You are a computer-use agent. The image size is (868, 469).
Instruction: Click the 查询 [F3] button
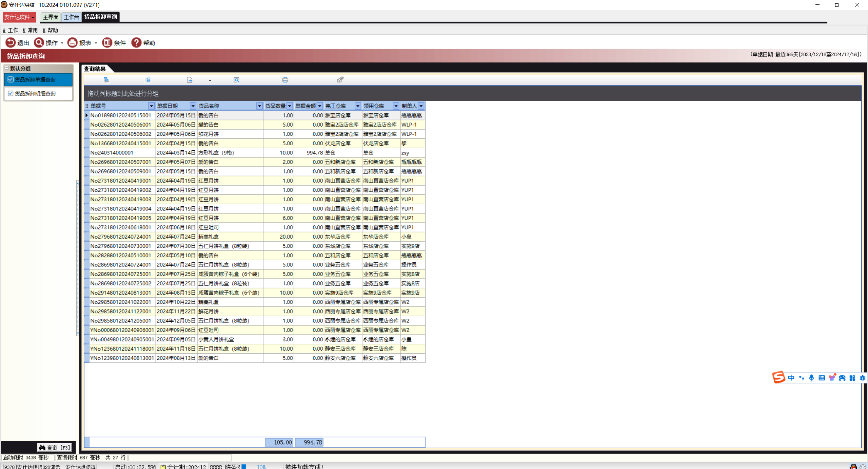pyautogui.click(x=55, y=447)
